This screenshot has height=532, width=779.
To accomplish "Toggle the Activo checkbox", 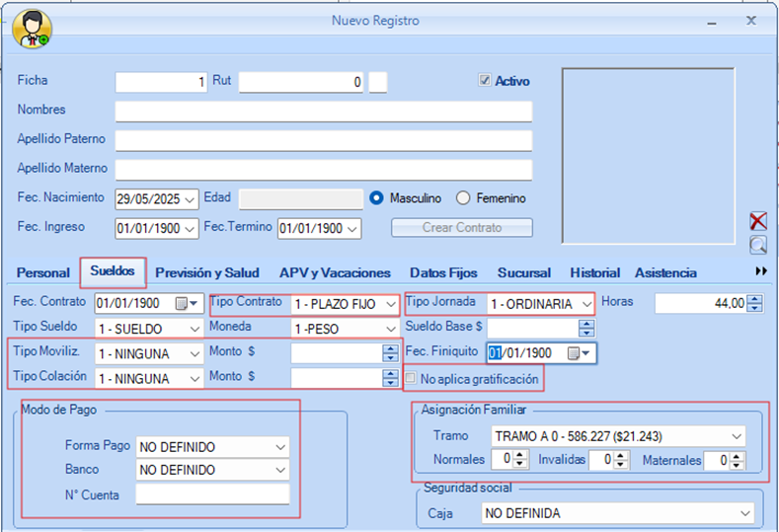I will coord(485,81).
